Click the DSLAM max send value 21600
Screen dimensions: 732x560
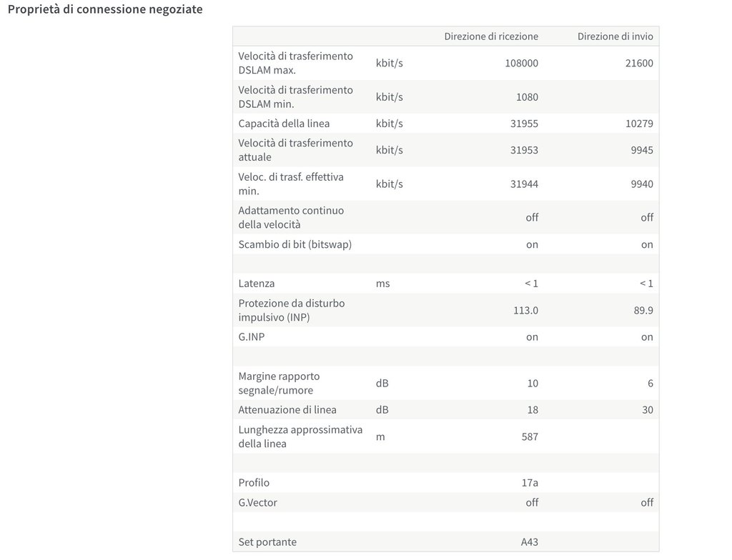pyautogui.click(x=639, y=63)
